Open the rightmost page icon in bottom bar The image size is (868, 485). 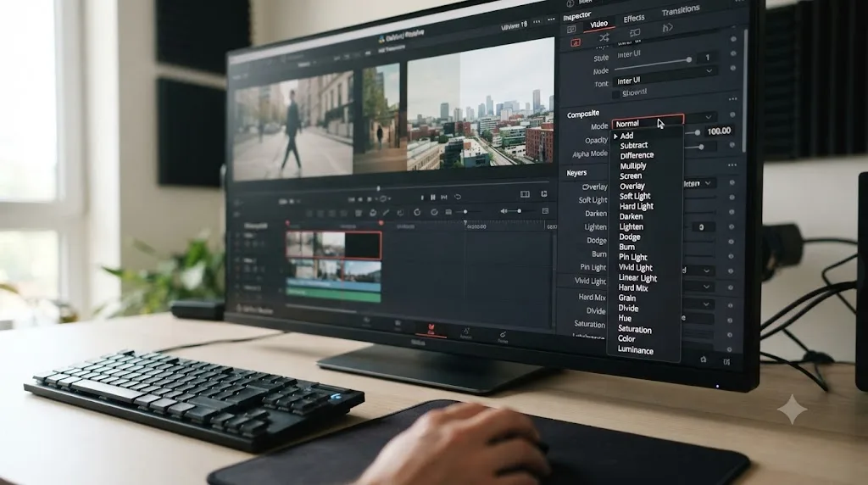pos(503,337)
